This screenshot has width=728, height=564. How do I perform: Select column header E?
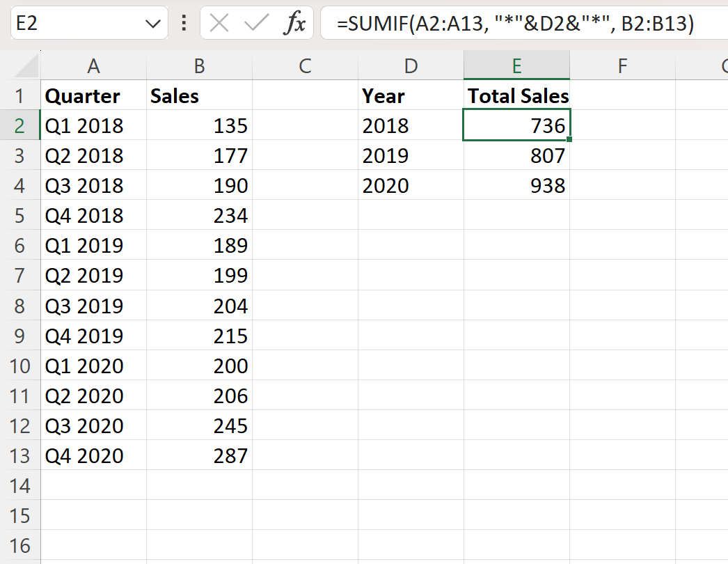516,67
